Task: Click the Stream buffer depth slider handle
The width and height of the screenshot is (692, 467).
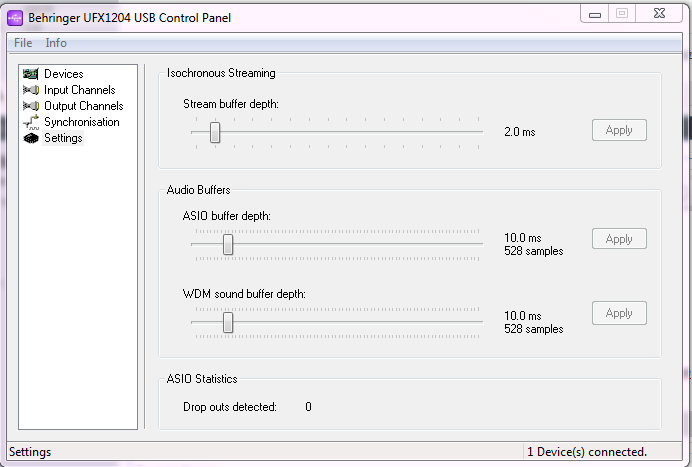Action: (215, 132)
